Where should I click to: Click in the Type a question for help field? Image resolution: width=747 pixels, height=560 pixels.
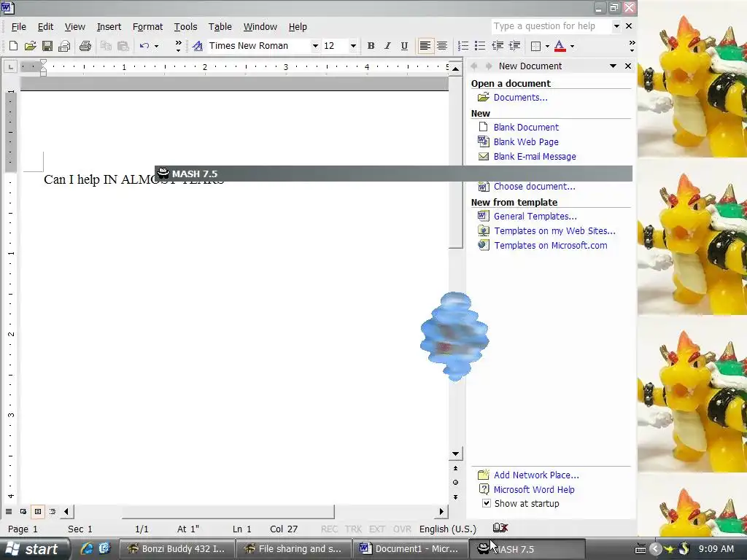coord(551,26)
